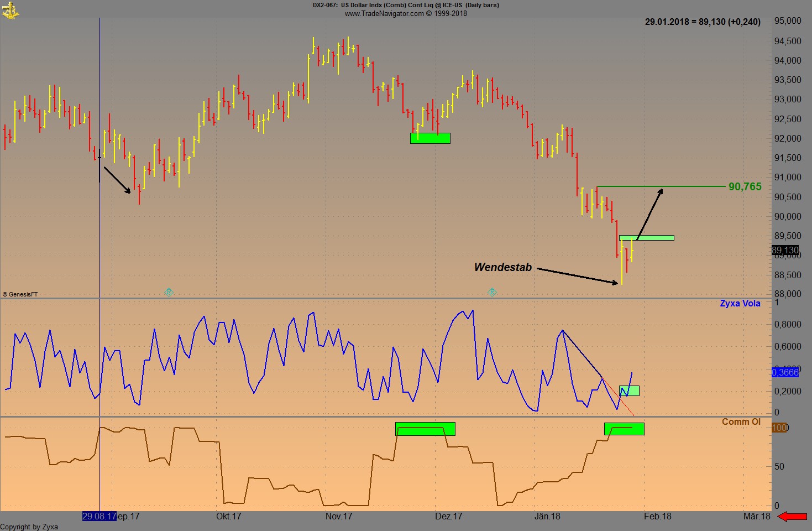812x531 pixels.
Task: Click the red left-pointing arrow icon
Action: (792, 517)
